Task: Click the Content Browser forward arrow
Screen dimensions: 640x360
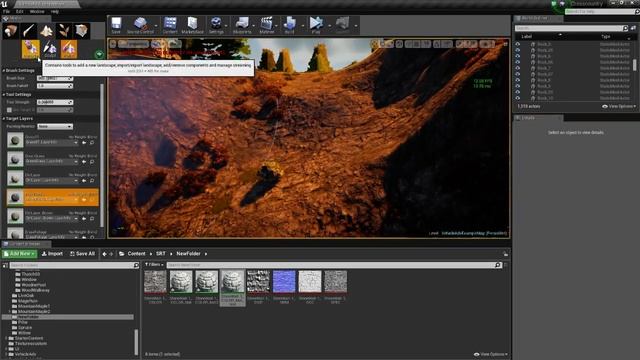Action: click(111, 254)
